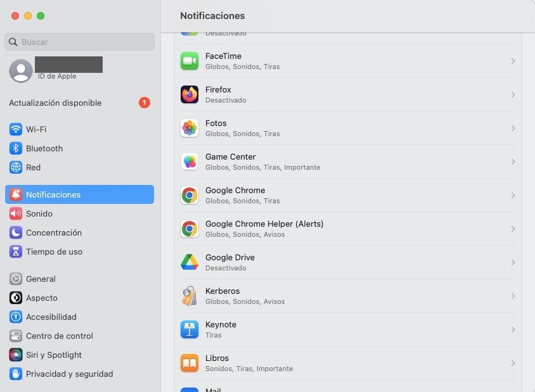
Task: Expand Google Chrome row chevron
Action: [x=513, y=195]
